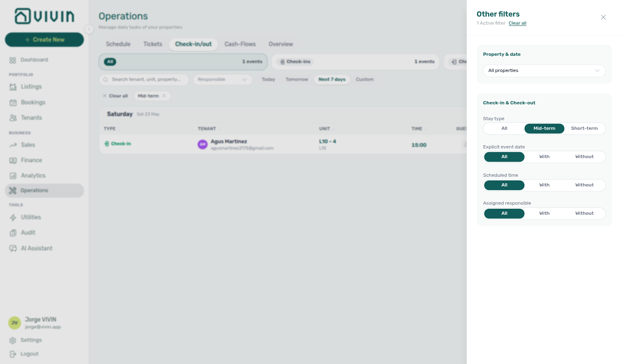Screen dimensions: 622x364
Task: Click the search magnifier icon
Action: click(x=105, y=80)
